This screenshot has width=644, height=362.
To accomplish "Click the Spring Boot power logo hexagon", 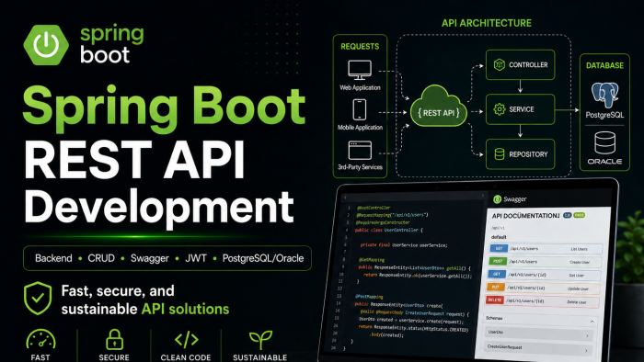I will point(46,45).
